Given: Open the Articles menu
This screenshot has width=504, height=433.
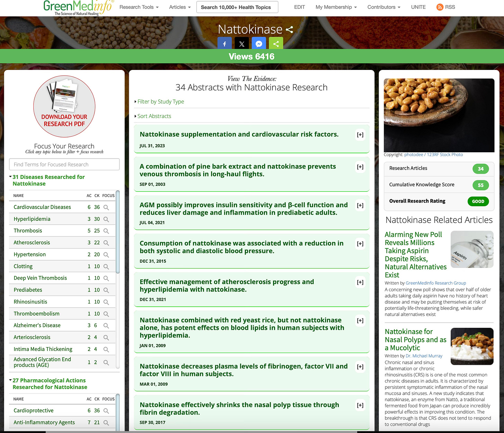Looking at the screenshot, I should [180, 7].
